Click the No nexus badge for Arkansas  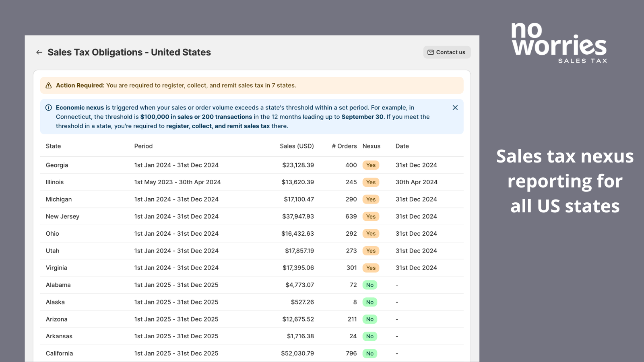click(x=370, y=336)
